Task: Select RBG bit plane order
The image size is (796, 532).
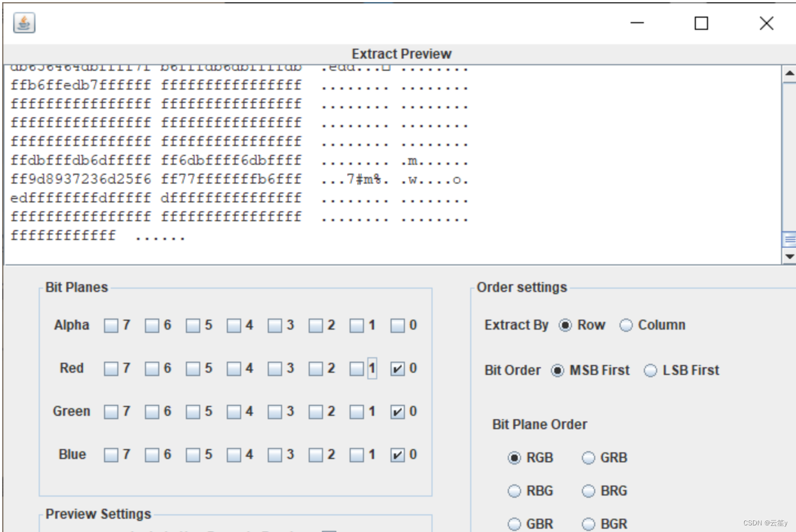Action: click(514, 491)
